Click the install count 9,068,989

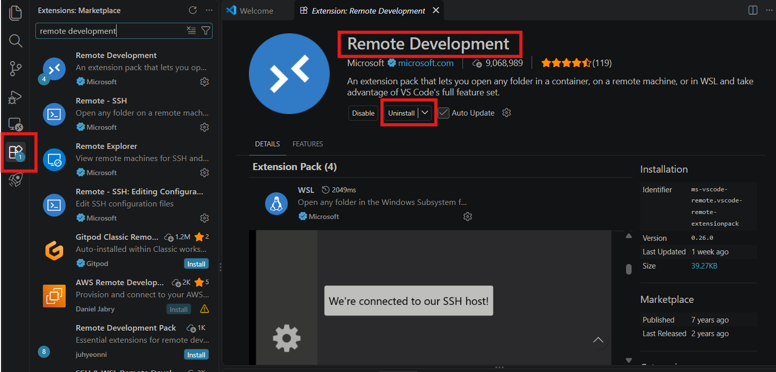[503, 63]
